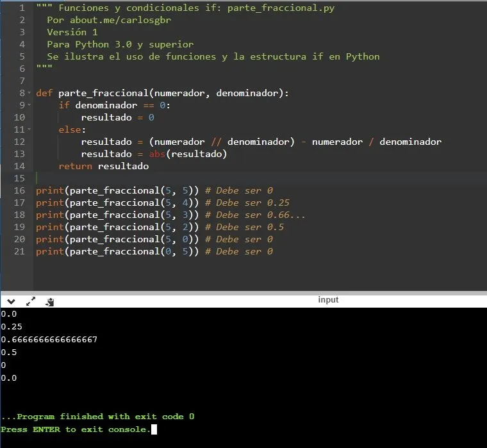
Task: Click line number 1 in the gutter
Action: 22,8
